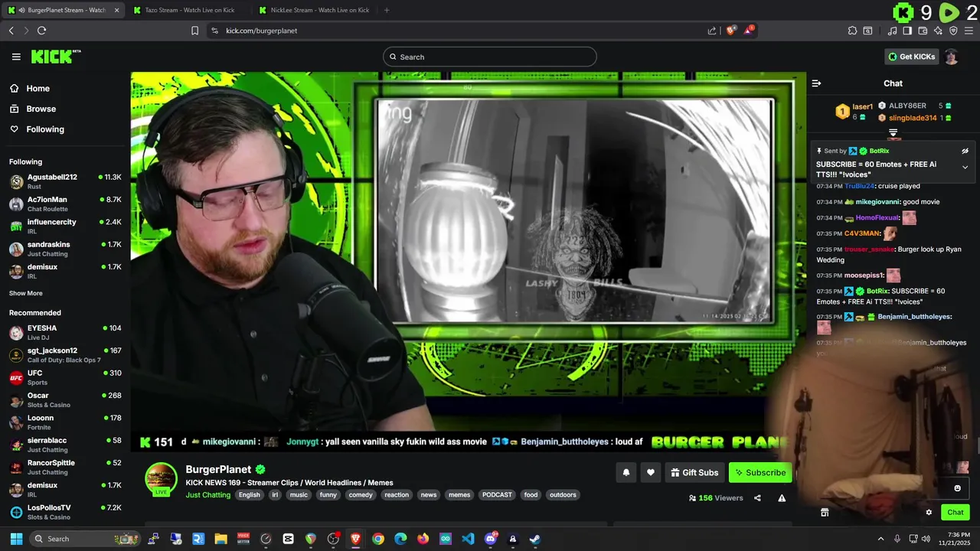980x551 pixels.
Task: Collapse the chat panel arrow icon
Action: pyautogui.click(x=816, y=83)
